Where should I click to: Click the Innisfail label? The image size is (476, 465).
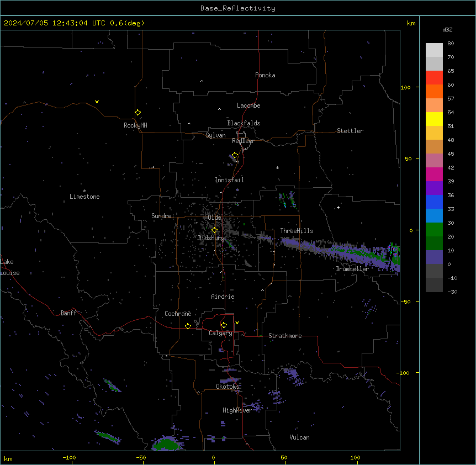click(229, 180)
